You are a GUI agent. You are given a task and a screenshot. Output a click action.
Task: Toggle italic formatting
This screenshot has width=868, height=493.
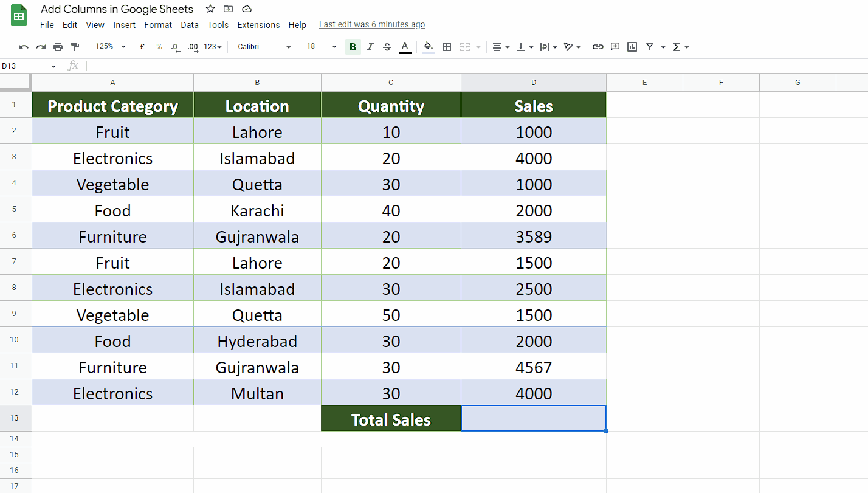coord(370,46)
